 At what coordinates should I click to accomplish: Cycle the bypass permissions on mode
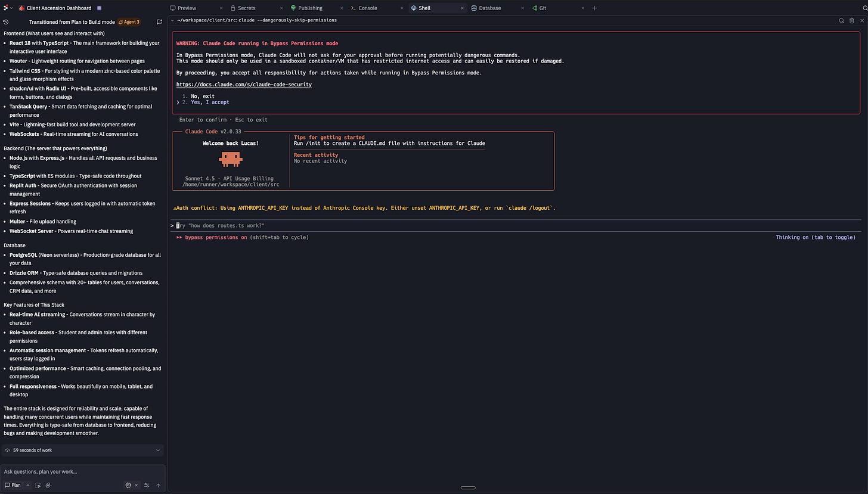coord(242,237)
